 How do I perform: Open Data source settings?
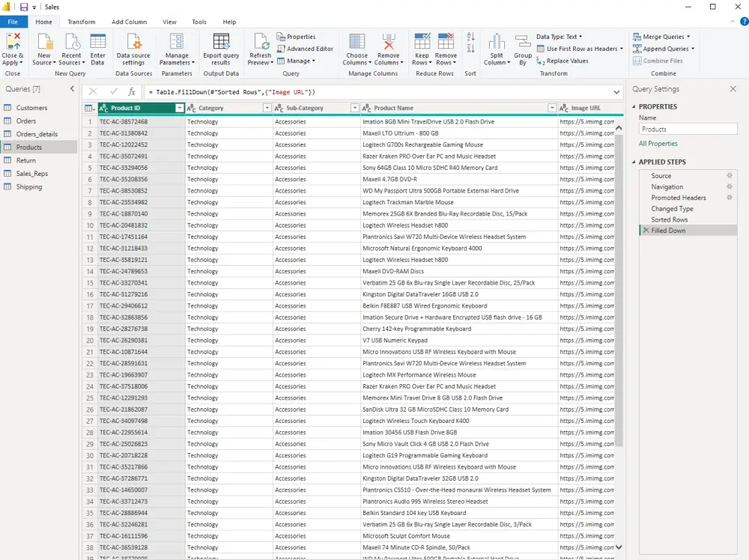133,41
